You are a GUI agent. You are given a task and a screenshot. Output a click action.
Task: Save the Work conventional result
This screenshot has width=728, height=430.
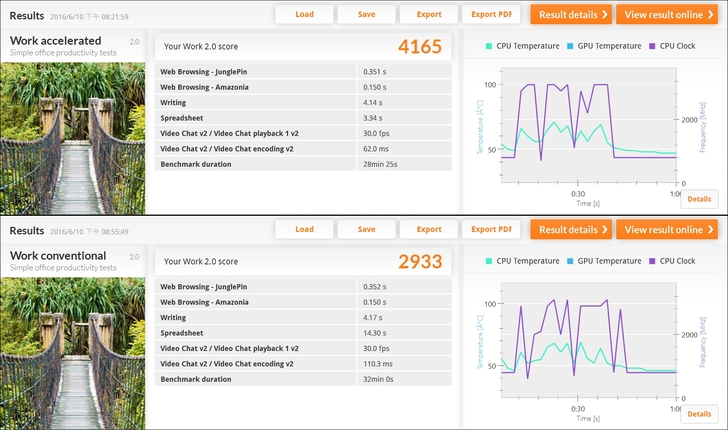(x=366, y=229)
